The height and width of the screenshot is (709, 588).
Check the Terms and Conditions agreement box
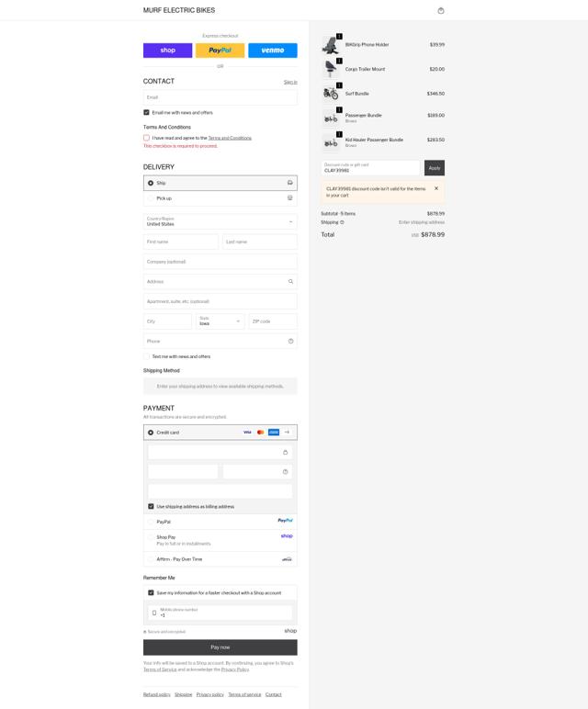pyautogui.click(x=146, y=138)
